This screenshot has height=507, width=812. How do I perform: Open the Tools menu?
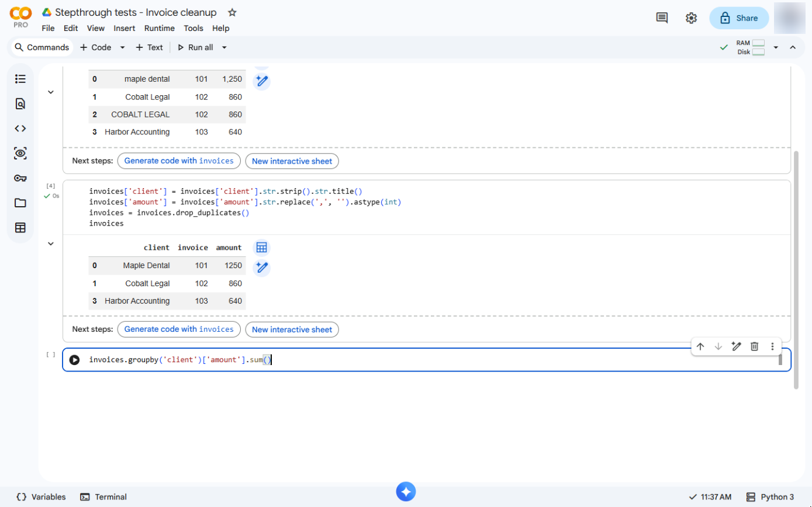[194, 28]
